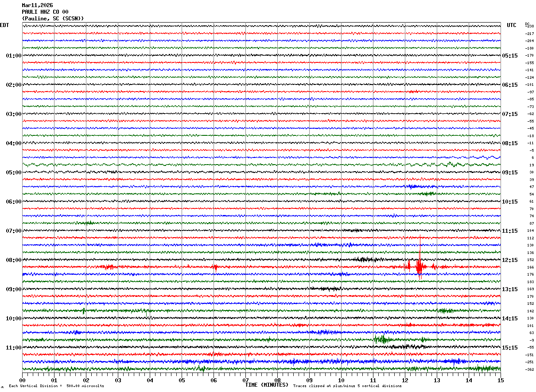The height and width of the screenshot is (392, 536).
Task: Select the UTC timezone label
Action: [x=512, y=25]
